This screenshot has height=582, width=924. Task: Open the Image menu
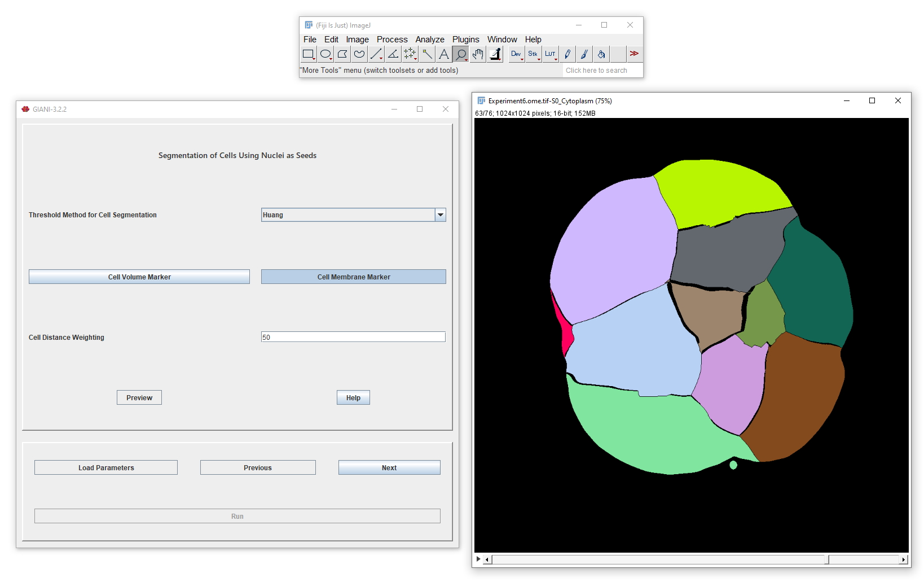[x=357, y=40]
